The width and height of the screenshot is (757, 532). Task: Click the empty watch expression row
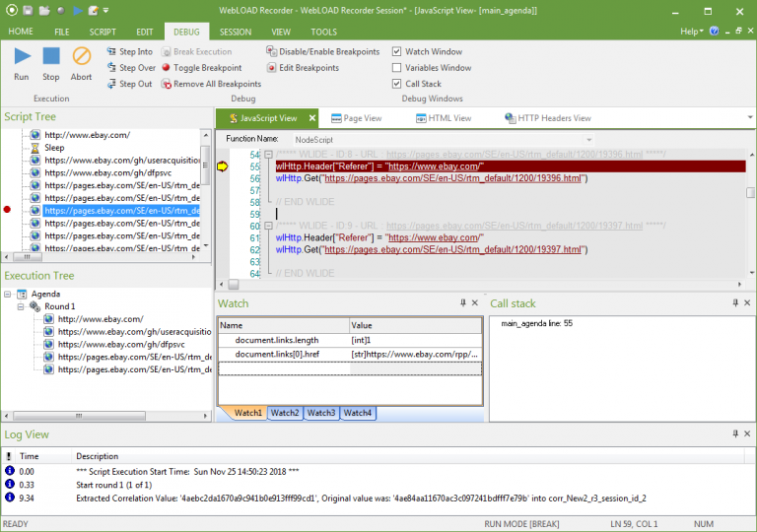coord(284,368)
